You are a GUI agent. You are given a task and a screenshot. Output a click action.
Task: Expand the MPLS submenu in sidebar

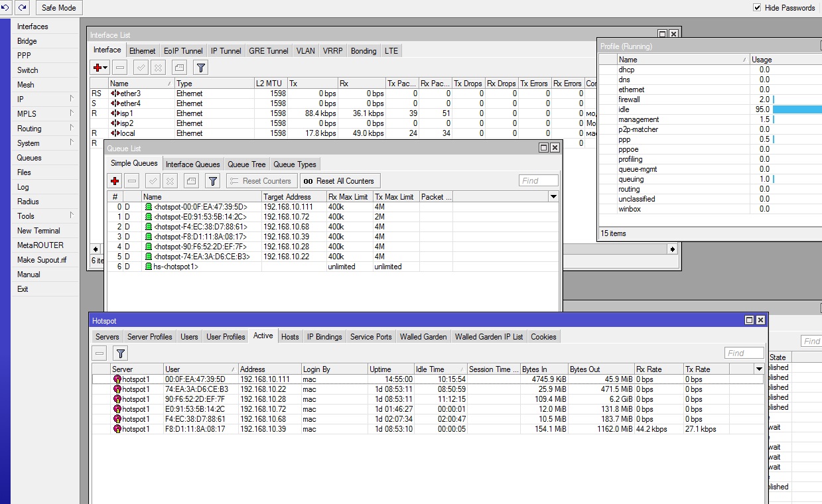(72, 113)
